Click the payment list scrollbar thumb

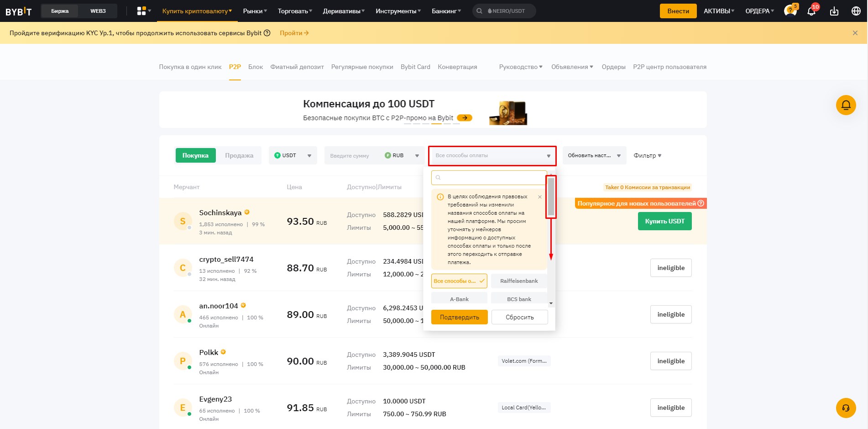[x=551, y=197]
